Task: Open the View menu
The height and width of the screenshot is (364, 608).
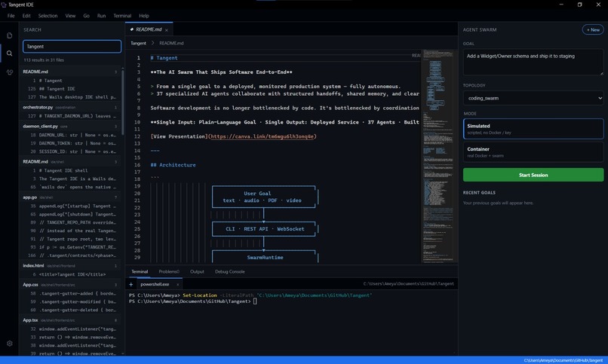Action: coord(70,16)
